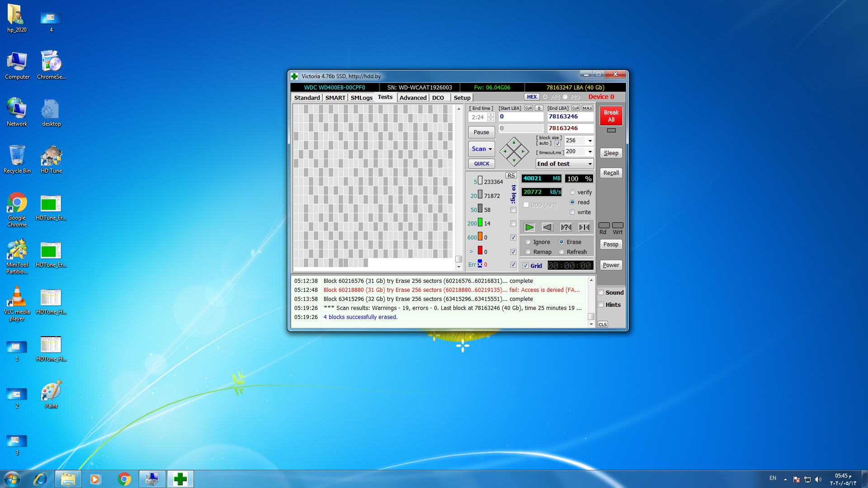868x488 pixels.
Task: Click the right arrow on the diamond navigator
Action: [523, 151]
